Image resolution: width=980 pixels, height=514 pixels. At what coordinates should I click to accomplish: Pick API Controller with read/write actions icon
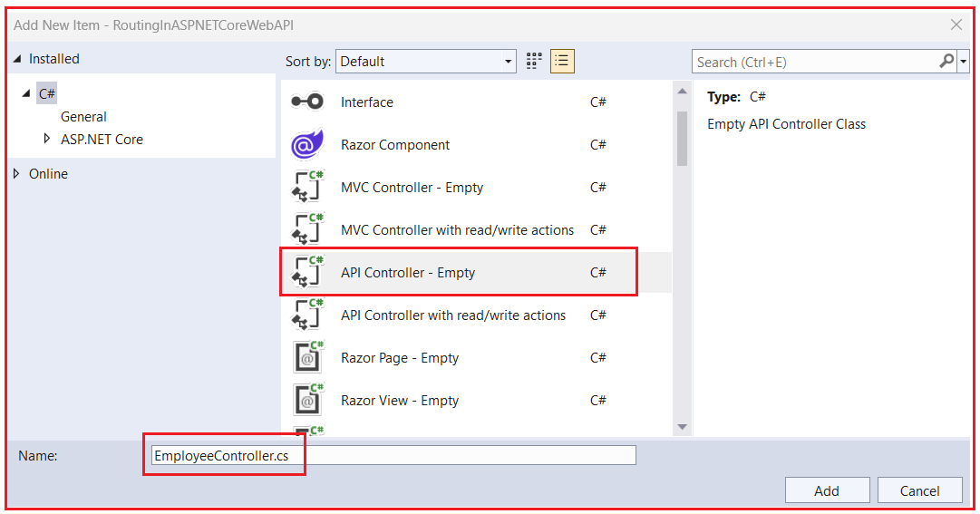click(307, 315)
